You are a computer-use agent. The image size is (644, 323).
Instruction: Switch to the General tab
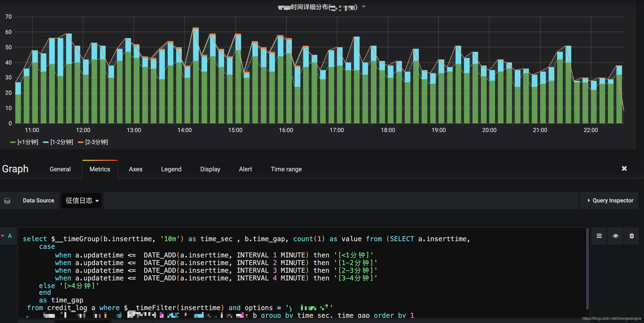point(60,169)
